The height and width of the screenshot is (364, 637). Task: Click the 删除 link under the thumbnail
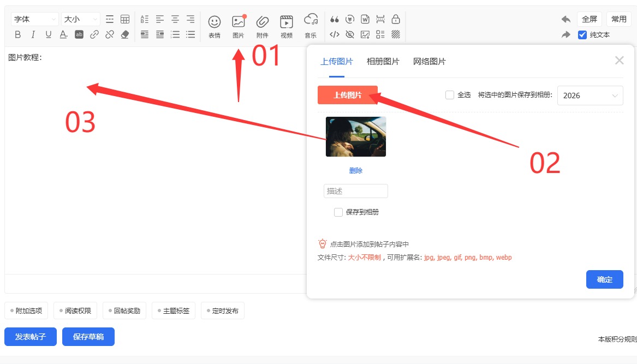[x=356, y=171]
